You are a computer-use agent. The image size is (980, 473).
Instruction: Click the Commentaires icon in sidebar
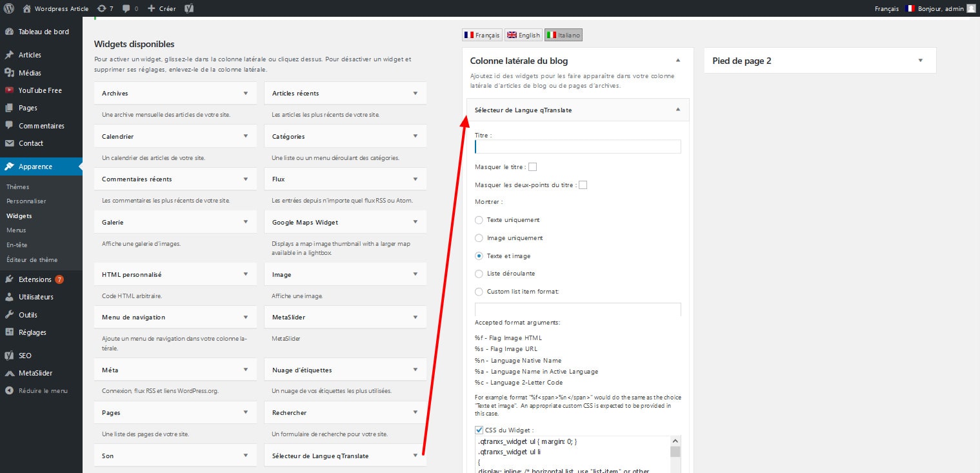pyautogui.click(x=9, y=126)
